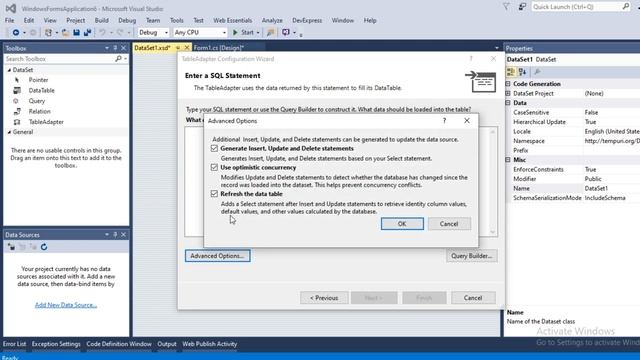This screenshot has height=360, width=640.
Task: Open the Code Definition Window tab
Action: coord(119,344)
